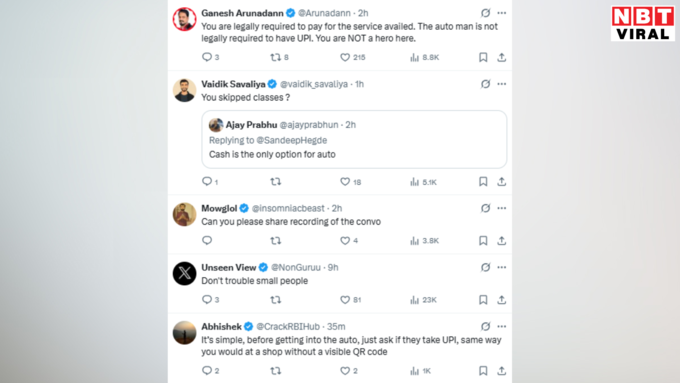Like Unseen View's tweet
Viewport: 680px width, 383px height.
coord(345,300)
